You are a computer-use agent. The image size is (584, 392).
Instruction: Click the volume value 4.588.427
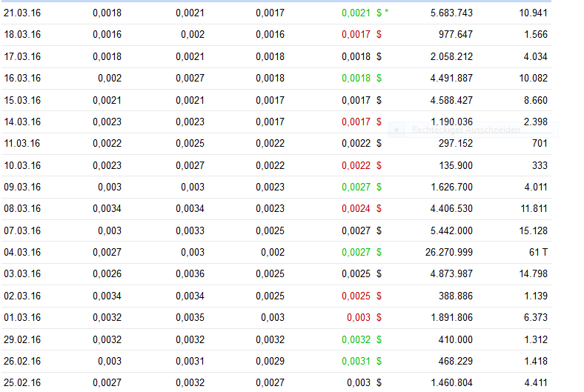point(451,100)
